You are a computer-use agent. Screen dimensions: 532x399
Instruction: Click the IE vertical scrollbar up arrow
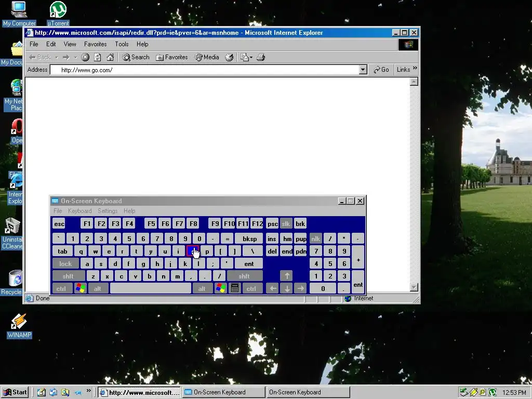click(x=414, y=82)
